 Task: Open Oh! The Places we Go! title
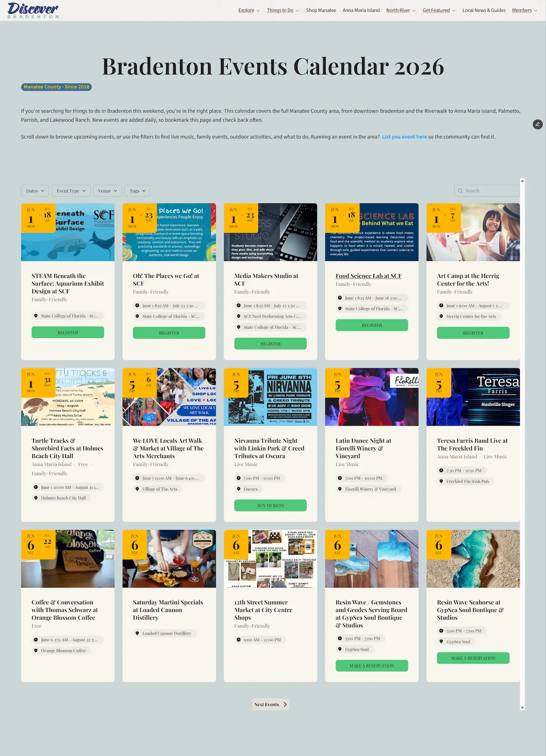click(166, 280)
